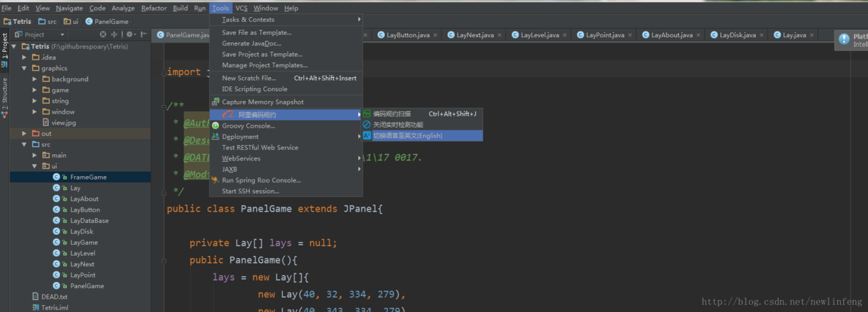Expand the main folder under src
Viewport: 868px width, 312px height.
pos(35,155)
